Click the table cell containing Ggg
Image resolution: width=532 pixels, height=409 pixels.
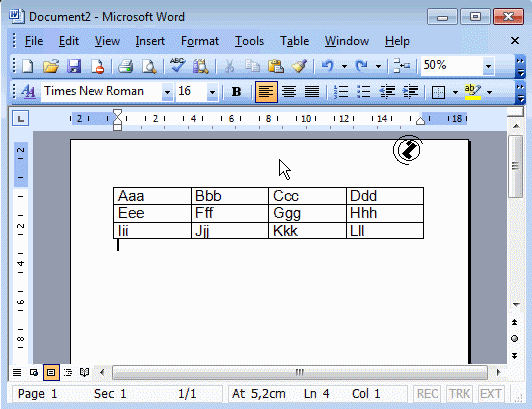(x=307, y=213)
